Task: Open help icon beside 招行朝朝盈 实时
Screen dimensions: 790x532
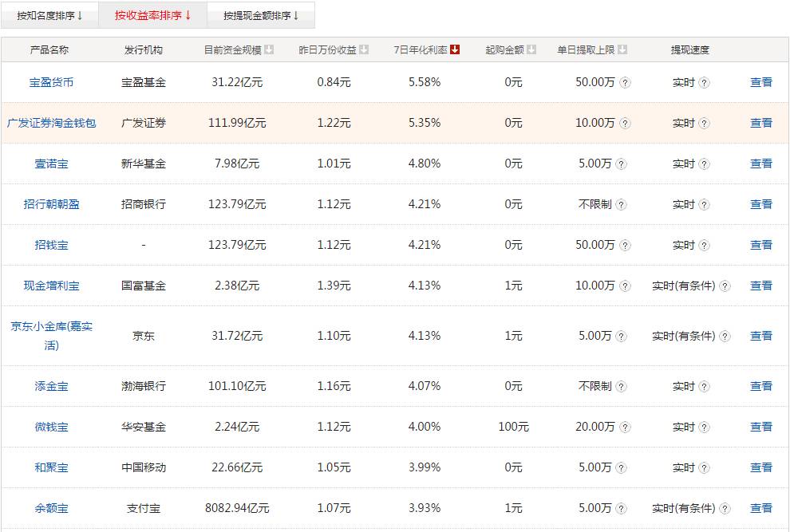Action: (x=705, y=204)
